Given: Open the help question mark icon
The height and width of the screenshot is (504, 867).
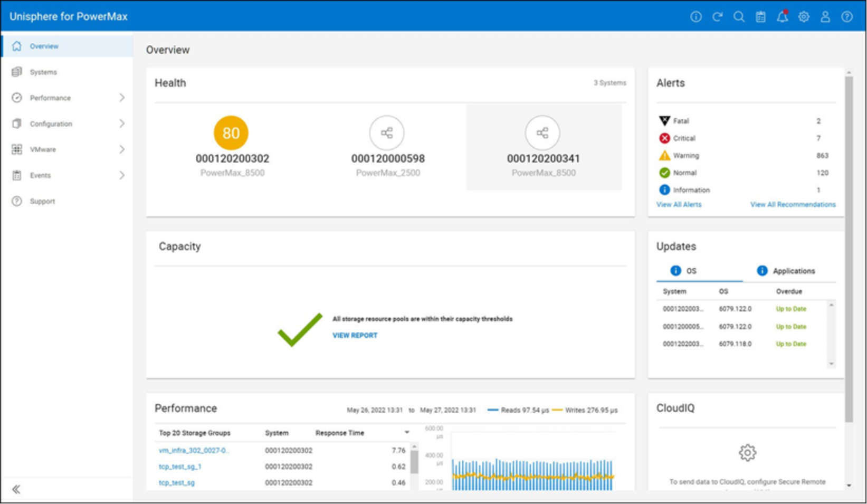Looking at the screenshot, I should pos(847,17).
